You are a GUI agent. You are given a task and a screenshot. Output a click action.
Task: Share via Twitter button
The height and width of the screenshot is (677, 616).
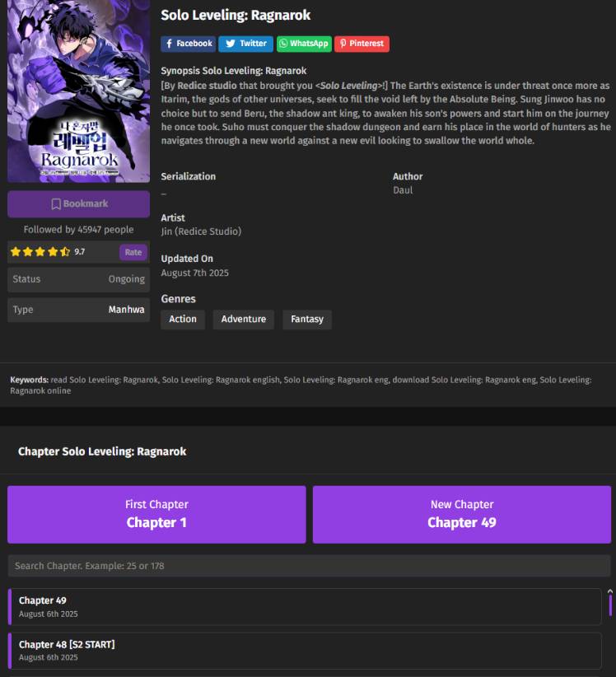pyautogui.click(x=245, y=44)
